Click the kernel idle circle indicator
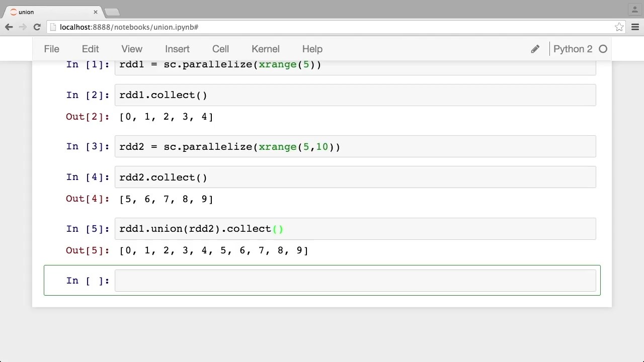 (x=603, y=49)
